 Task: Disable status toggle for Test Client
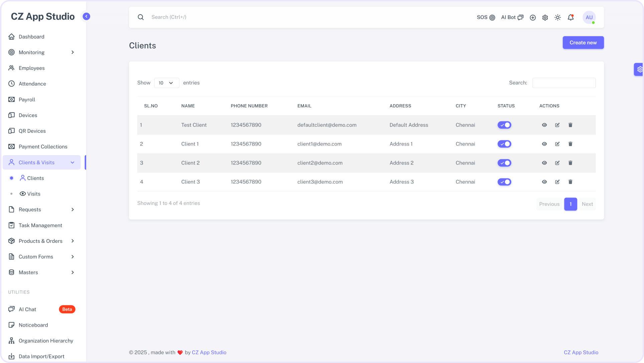(504, 125)
